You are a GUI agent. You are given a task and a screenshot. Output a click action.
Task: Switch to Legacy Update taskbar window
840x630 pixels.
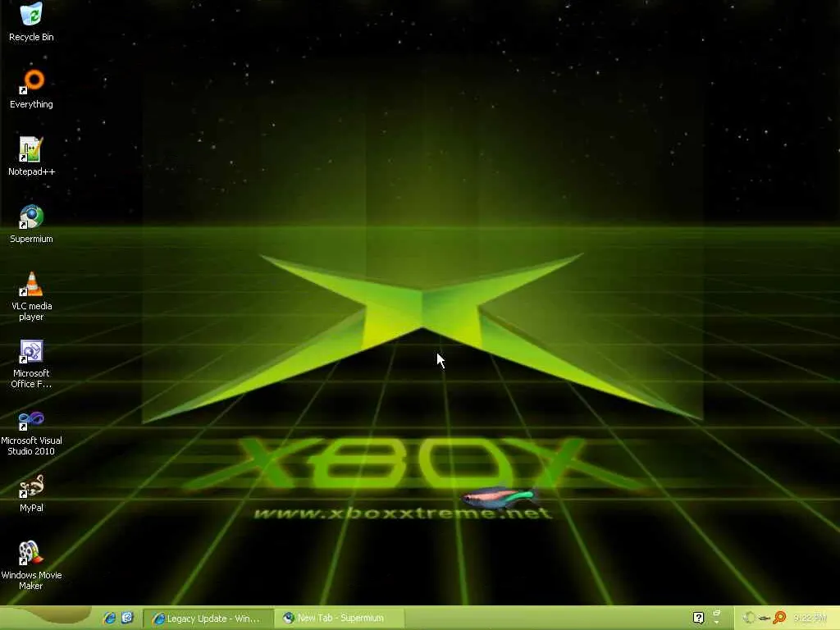[208, 619]
